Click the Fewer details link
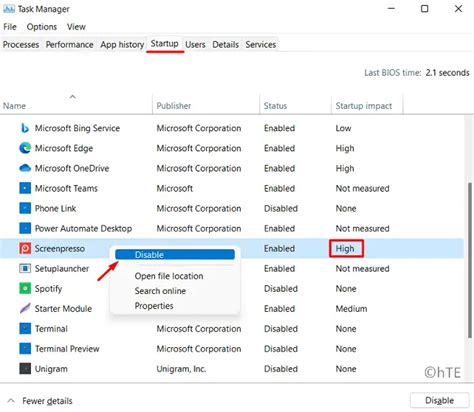The height and width of the screenshot is (412, 474). click(47, 401)
